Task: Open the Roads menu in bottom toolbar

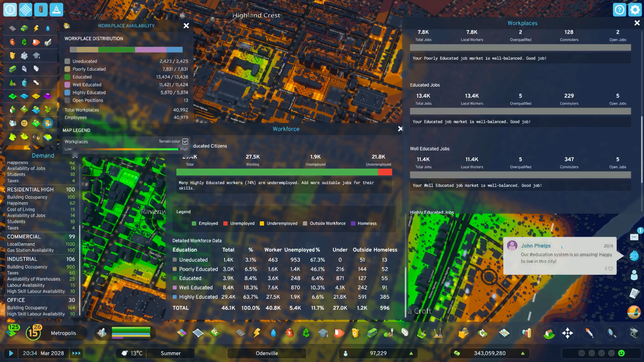Action: [240, 333]
